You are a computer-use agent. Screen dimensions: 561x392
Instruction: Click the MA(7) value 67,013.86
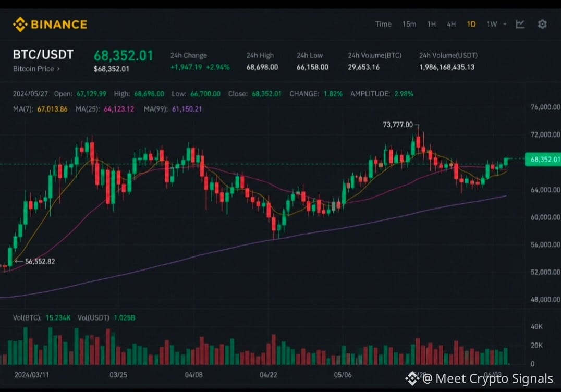pos(52,109)
